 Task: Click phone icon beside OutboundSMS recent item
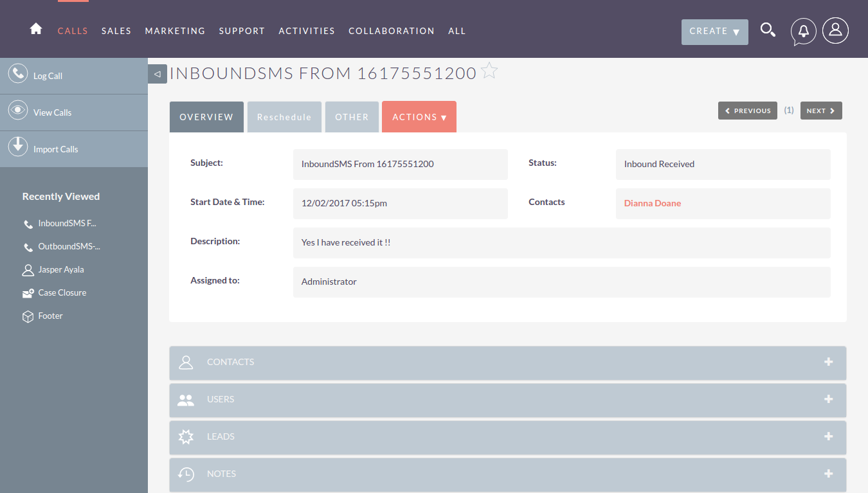28,247
